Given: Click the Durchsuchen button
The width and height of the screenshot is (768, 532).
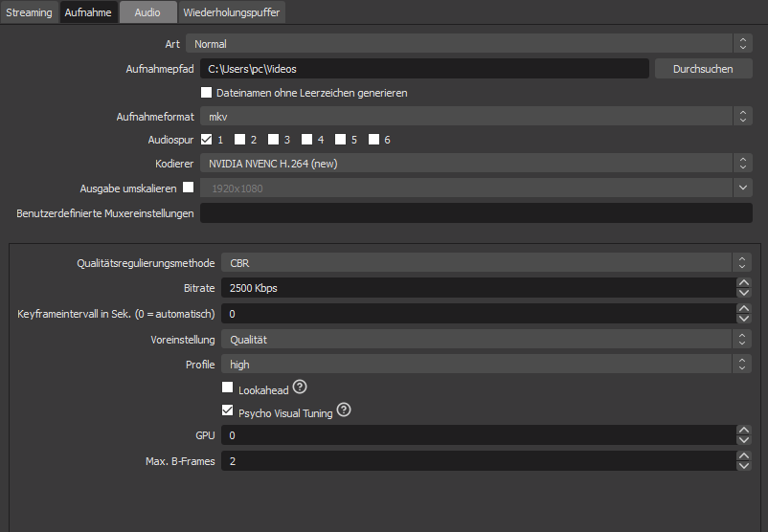Looking at the screenshot, I should coord(703,69).
